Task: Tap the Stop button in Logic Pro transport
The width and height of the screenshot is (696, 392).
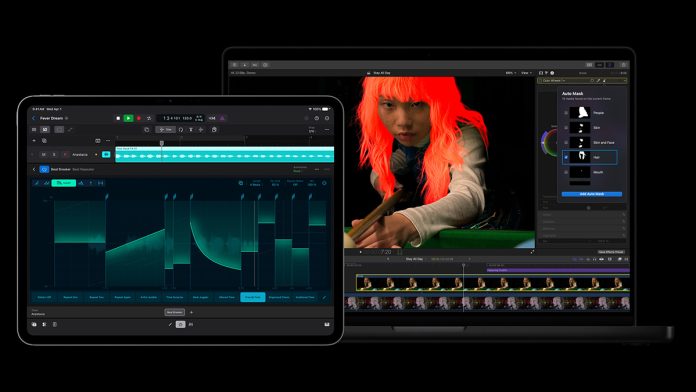Action: coord(118,118)
